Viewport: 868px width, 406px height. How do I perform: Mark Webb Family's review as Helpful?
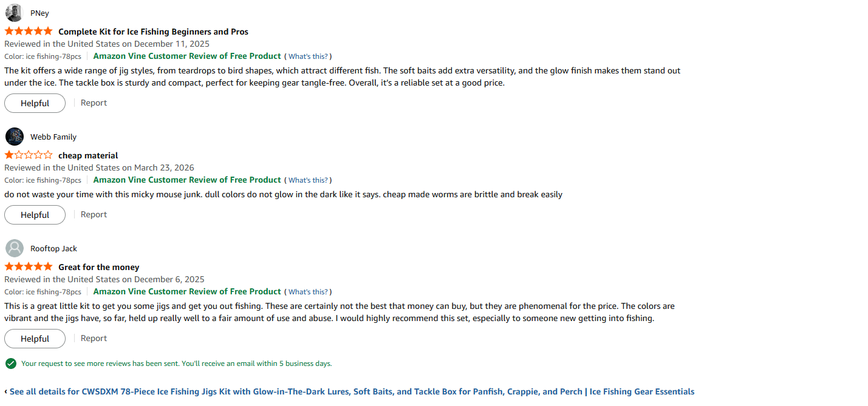[x=35, y=215]
